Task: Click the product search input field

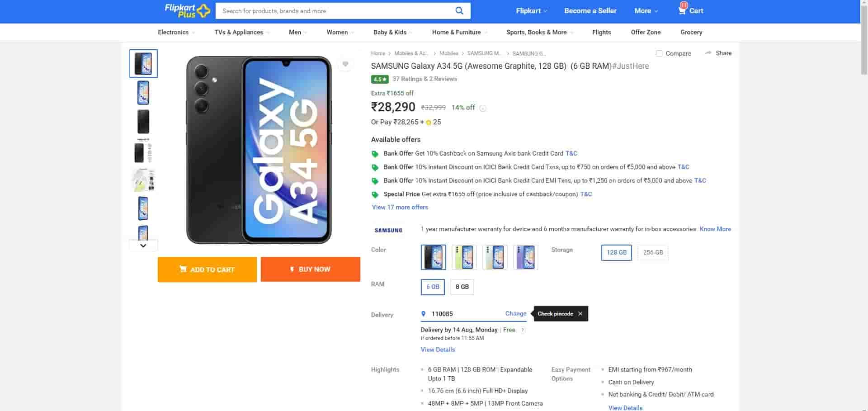Action: 335,11
